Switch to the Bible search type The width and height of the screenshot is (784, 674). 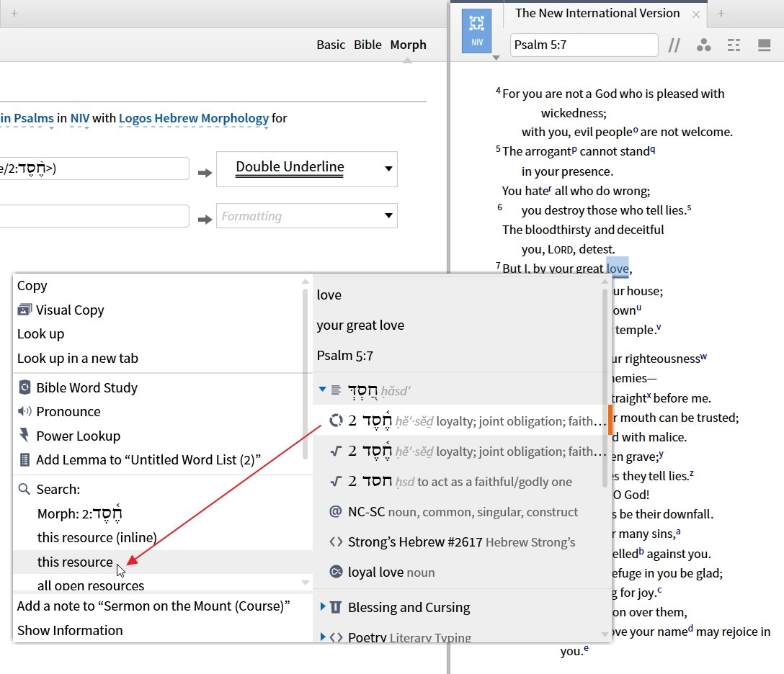367,45
